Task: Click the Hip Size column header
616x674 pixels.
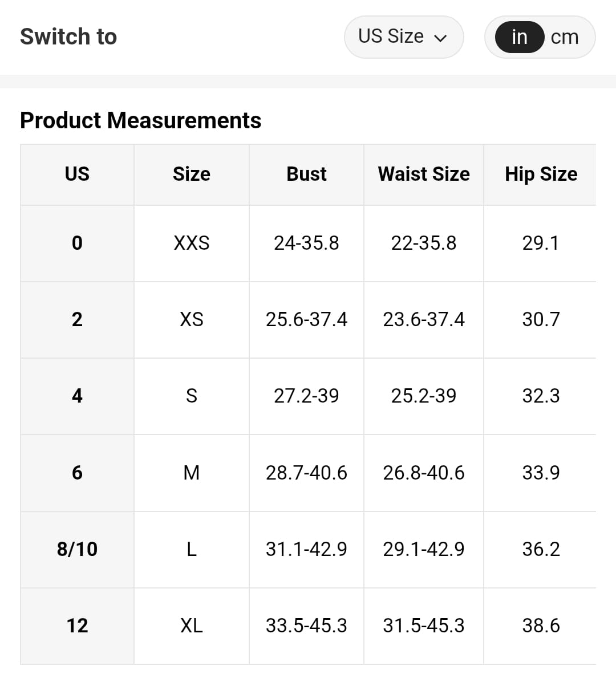Action: coord(541,174)
